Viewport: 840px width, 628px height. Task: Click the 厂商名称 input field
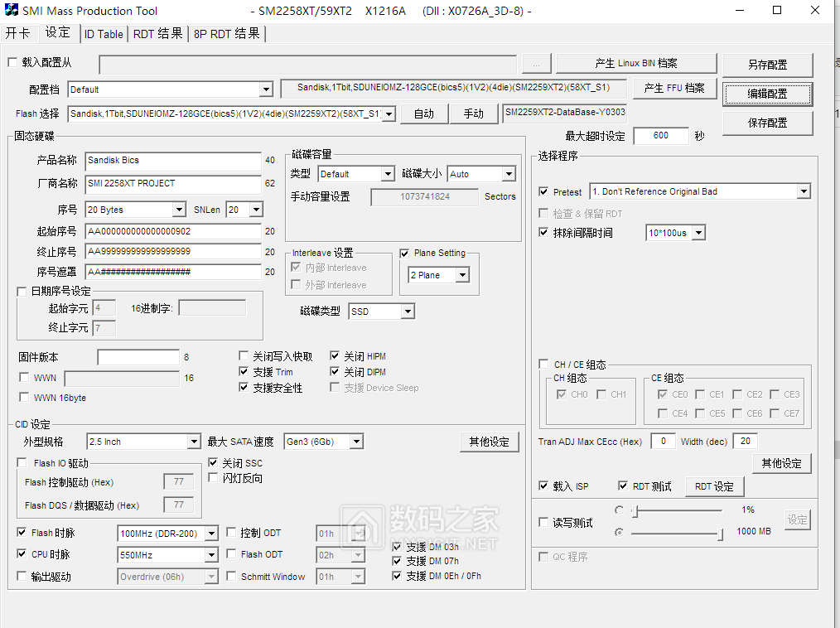(172, 184)
